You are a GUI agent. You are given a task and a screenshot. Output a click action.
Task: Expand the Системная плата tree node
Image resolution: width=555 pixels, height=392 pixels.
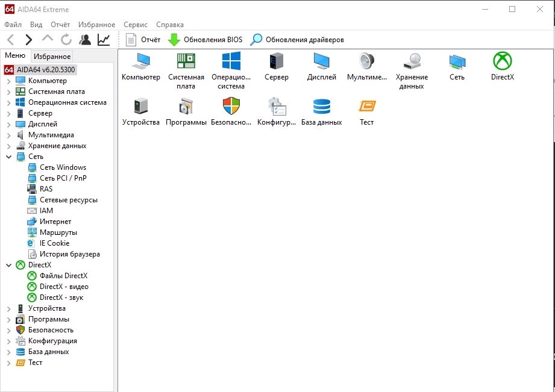9,92
